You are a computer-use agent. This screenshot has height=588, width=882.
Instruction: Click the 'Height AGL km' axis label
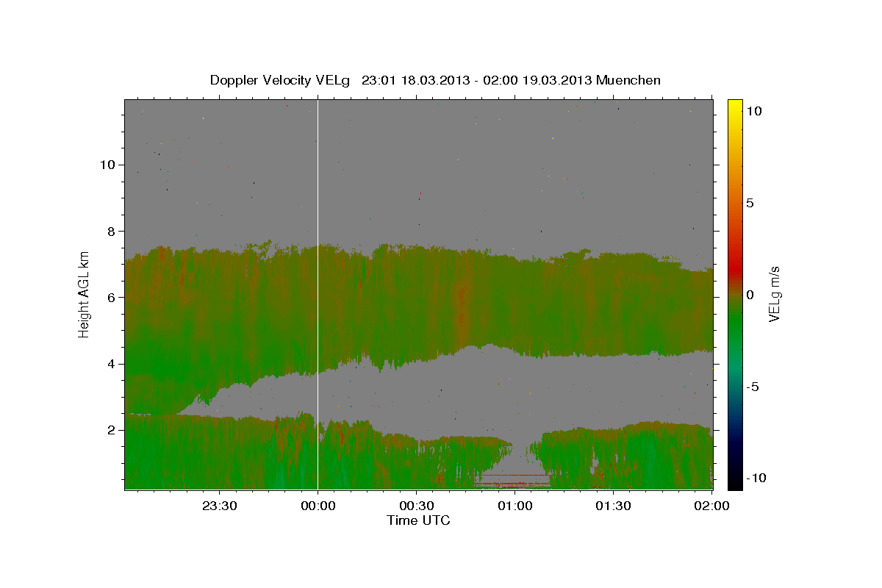pyautogui.click(x=84, y=294)
